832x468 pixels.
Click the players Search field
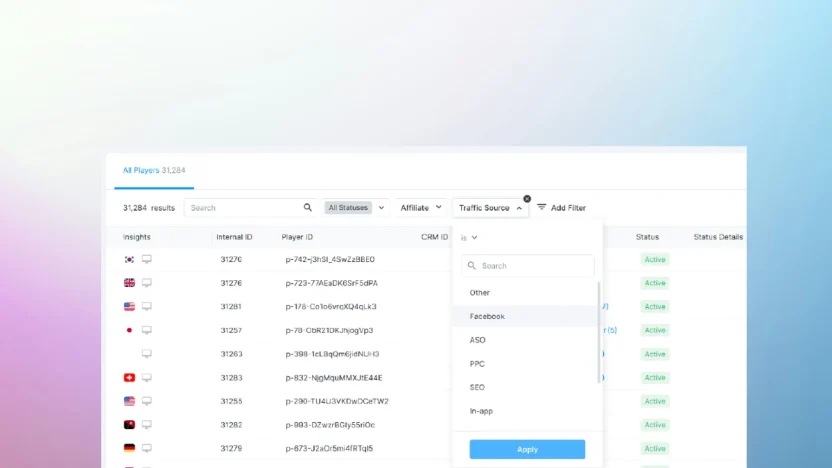click(249, 207)
